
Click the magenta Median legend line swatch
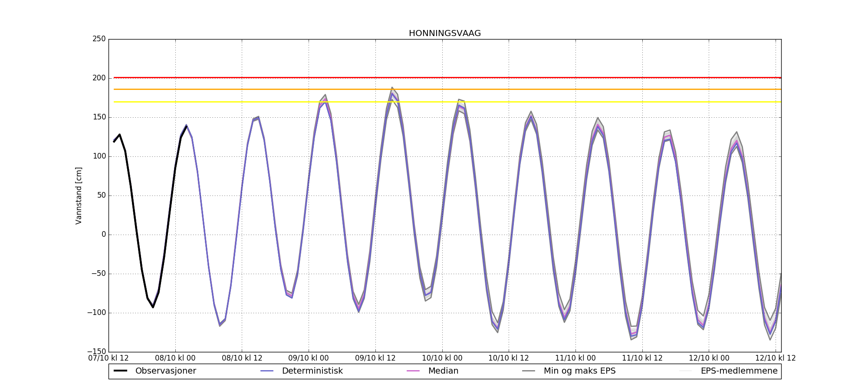pos(413,371)
